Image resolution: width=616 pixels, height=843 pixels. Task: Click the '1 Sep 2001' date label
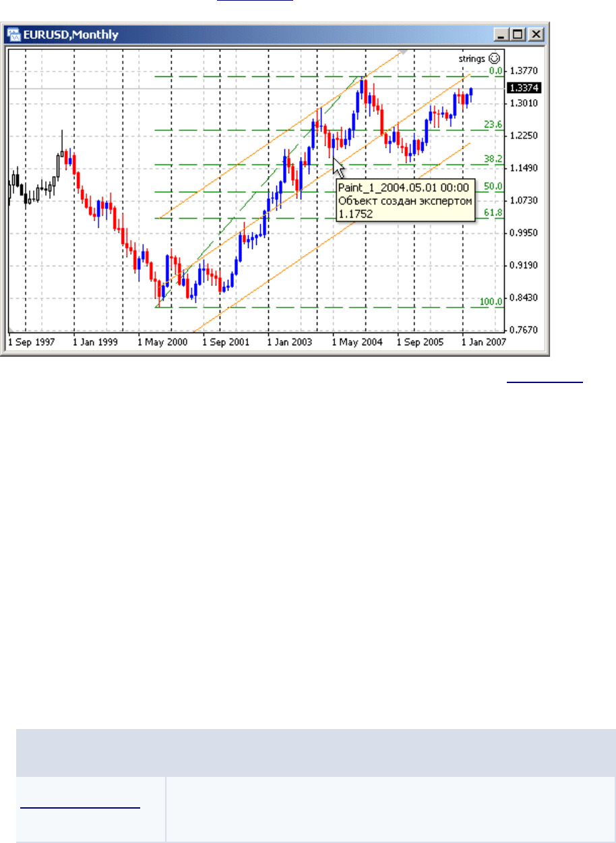pos(226,343)
